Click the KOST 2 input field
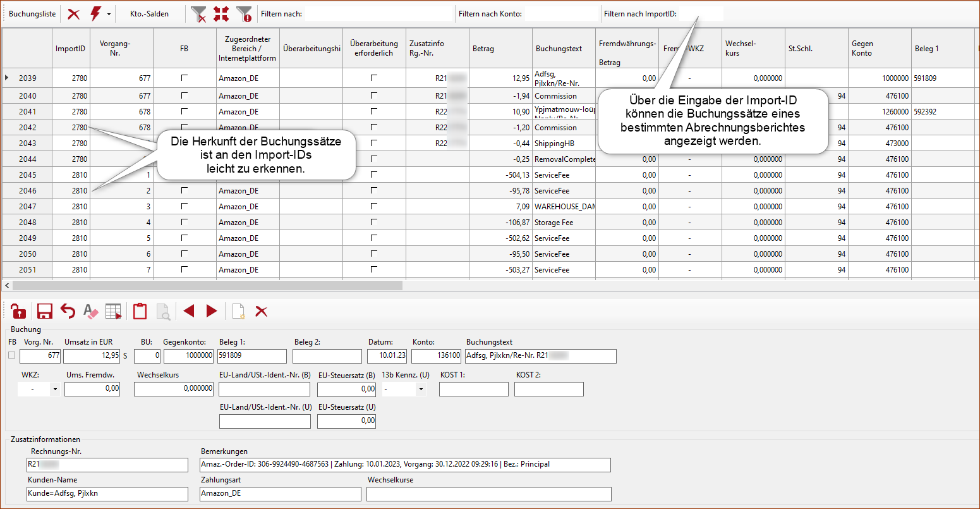Screen dimensions: 980x509 549,389
